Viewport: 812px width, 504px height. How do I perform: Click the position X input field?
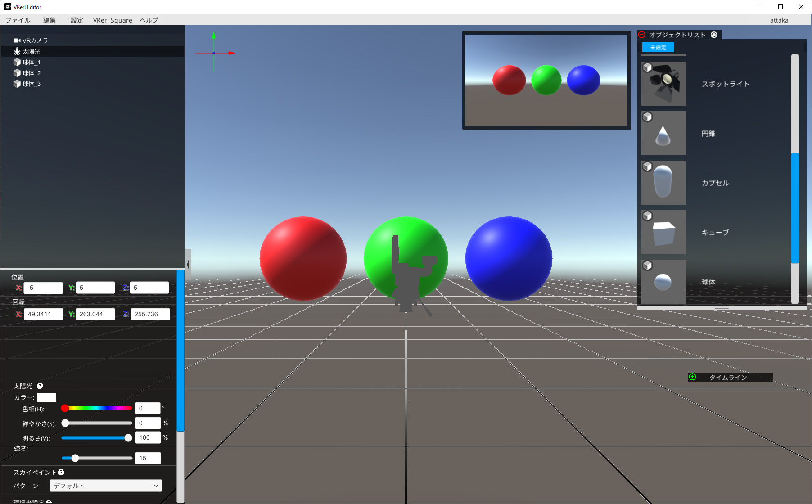pyautogui.click(x=43, y=288)
